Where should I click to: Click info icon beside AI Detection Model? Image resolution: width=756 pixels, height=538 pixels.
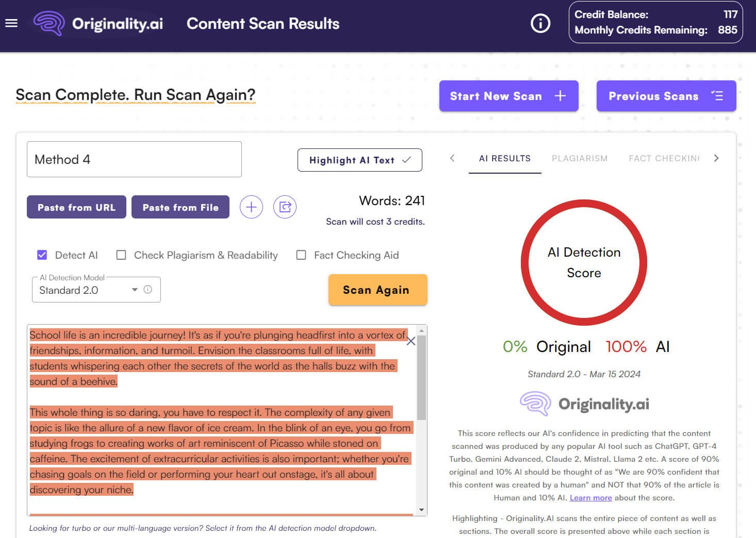point(148,290)
